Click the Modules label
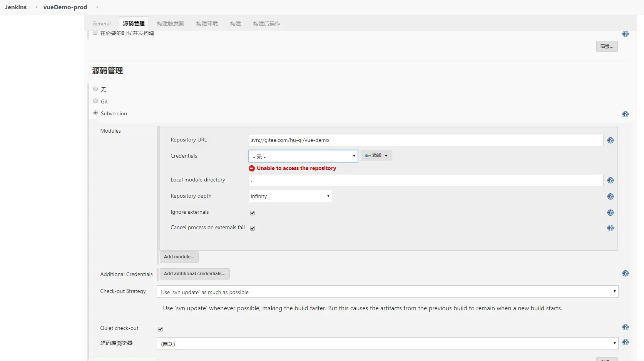 point(110,131)
